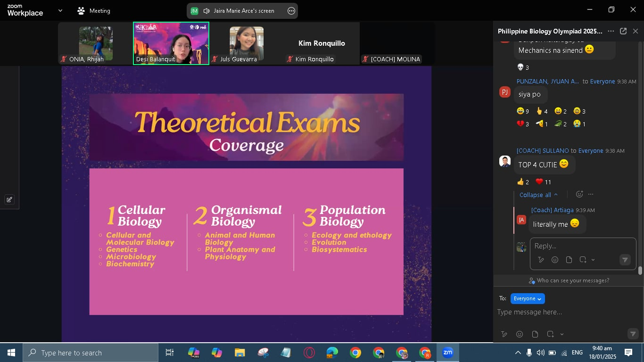This screenshot has height=362, width=644.
Task: Open Opera browser from taskbar
Action: [x=309, y=353]
